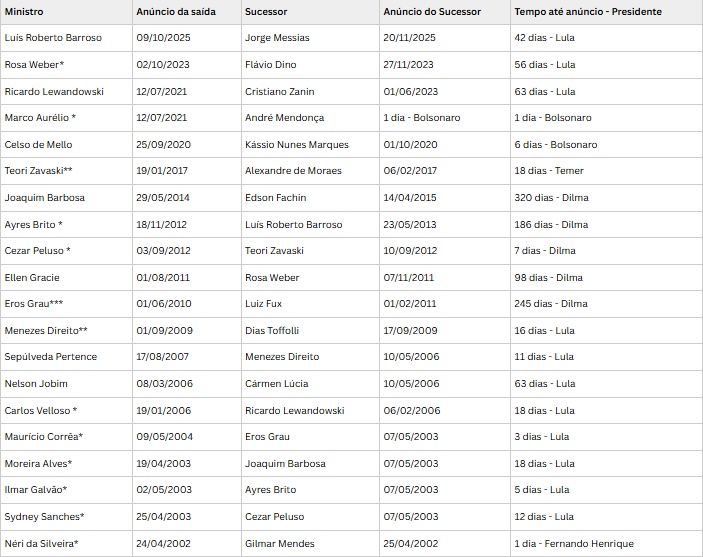
Task: Select the "Jorge Messias" successor cell
Action: [277, 37]
